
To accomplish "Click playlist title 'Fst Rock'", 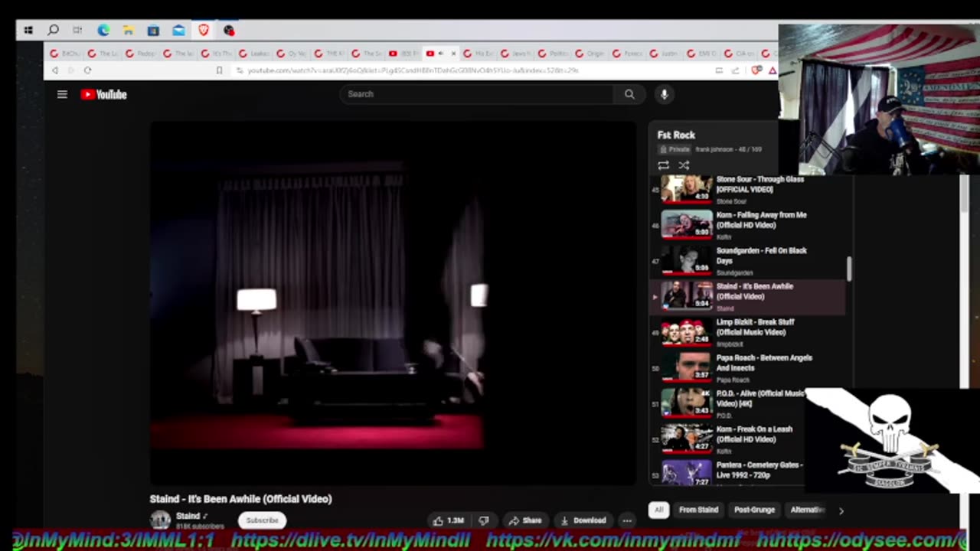I will coord(676,135).
